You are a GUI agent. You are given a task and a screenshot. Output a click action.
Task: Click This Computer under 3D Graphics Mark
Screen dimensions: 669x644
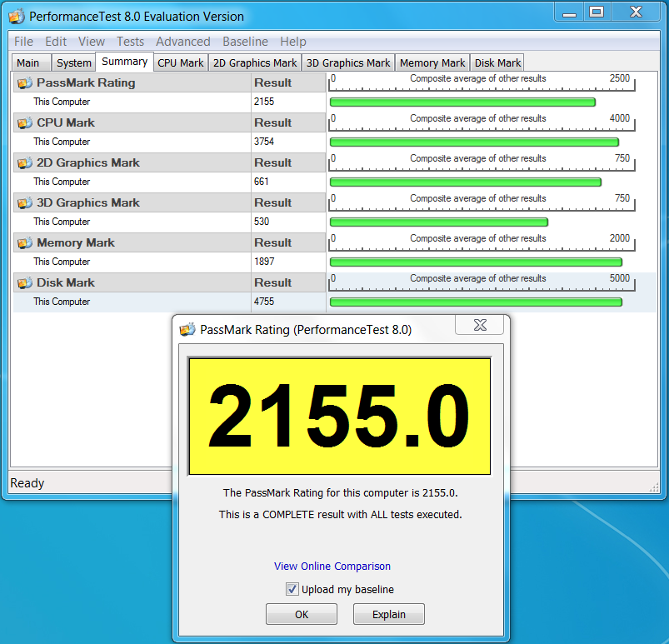(62, 222)
